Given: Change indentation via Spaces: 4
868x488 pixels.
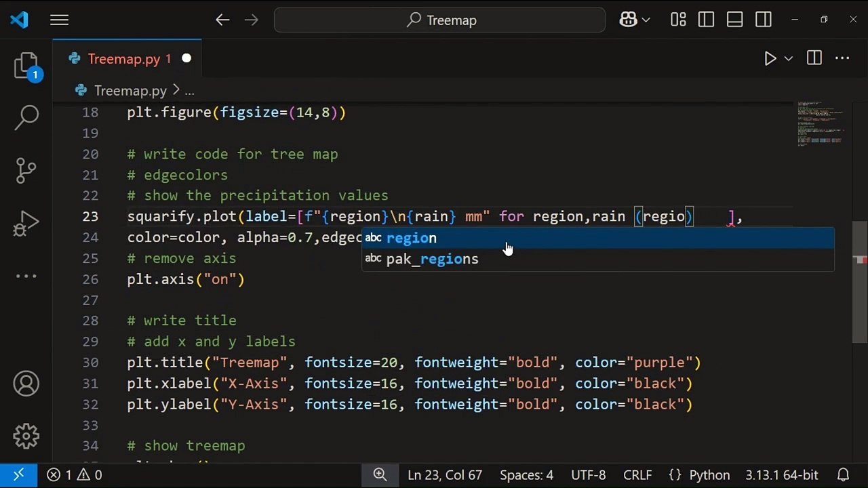Looking at the screenshot, I should coord(526,475).
